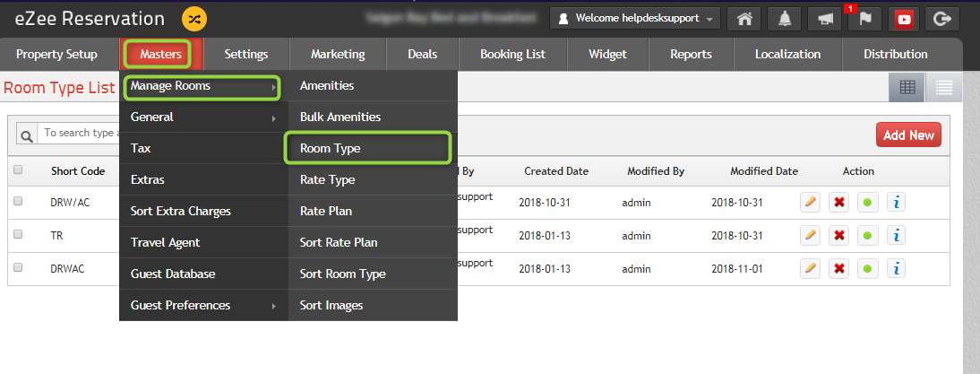Open announcements megaphone icon
980x374 pixels.
(825, 19)
